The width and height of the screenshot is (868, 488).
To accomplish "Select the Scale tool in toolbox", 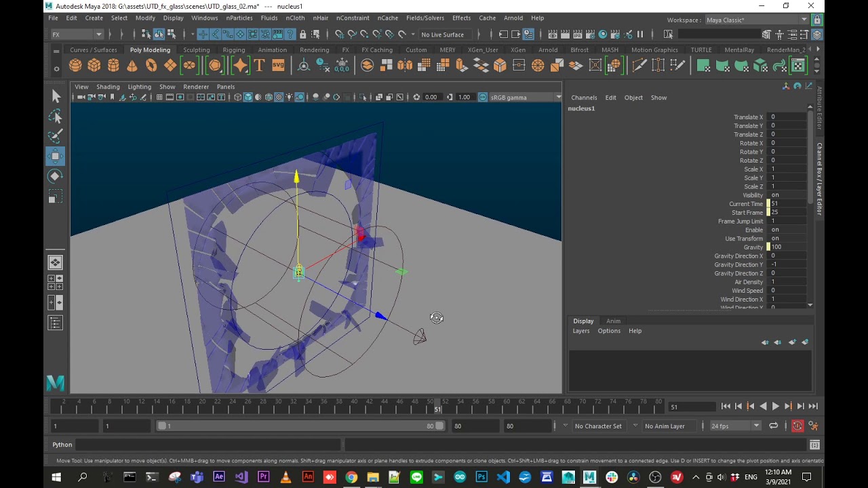I will [x=56, y=197].
